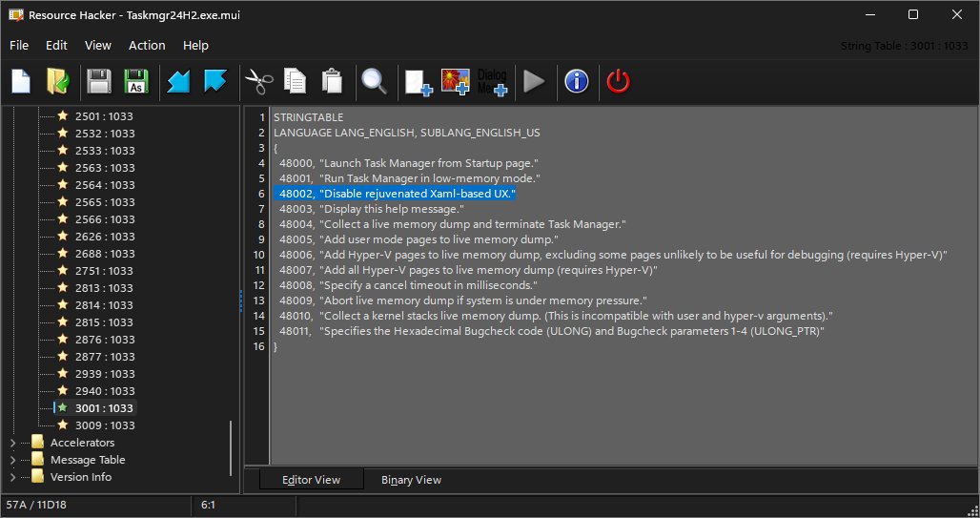Screen dimensions: 980x518
Task: Click the New blank script toolbar icon
Action: click(21, 81)
